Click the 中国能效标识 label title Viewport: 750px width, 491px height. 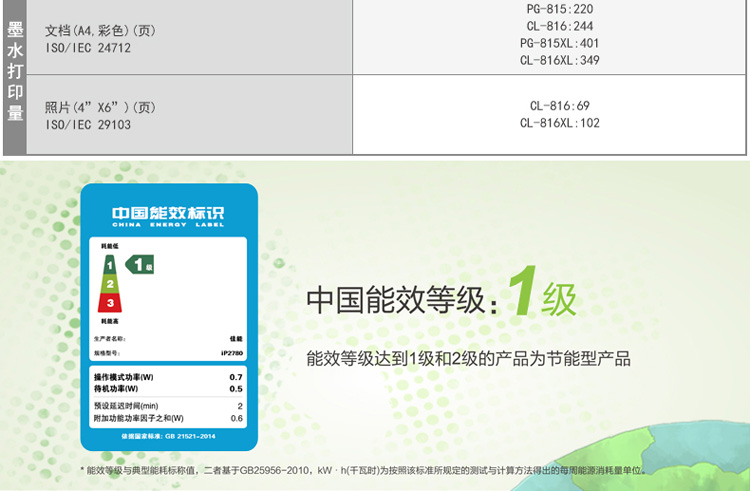coord(168,213)
